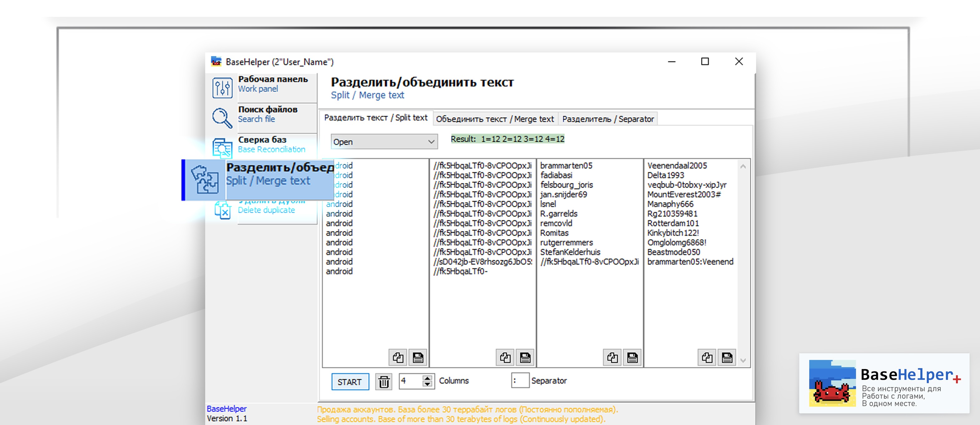Expand the Open dropdown list
Screen dimensions: 980x425
[431, 142]
